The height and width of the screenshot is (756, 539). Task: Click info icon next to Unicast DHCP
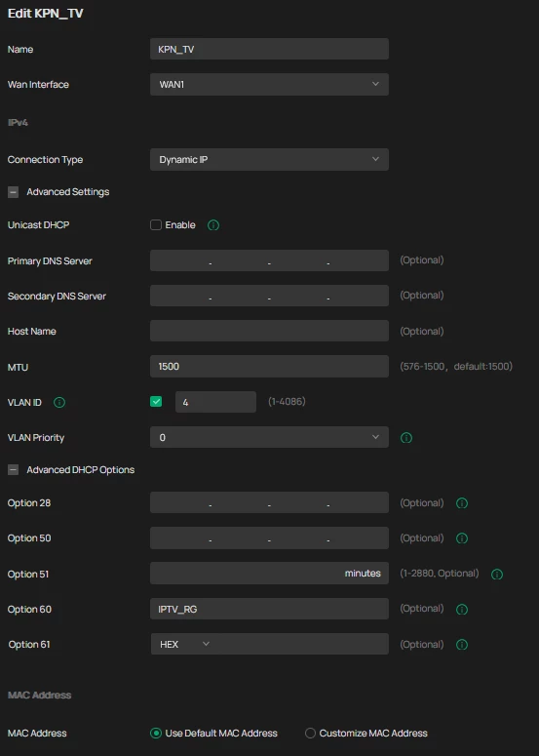213,225
